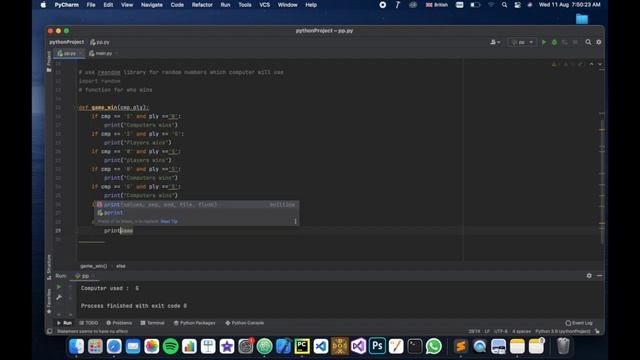Open the Refactor menu
Viewport: 640px width, 360px height.
pos(202,5)
